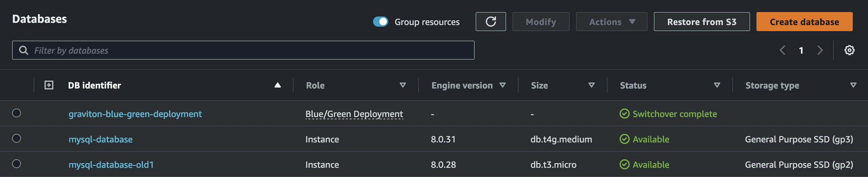Open mysql-database-old1 link
Viewport: 868px width, 177px height.
point(111,165)
